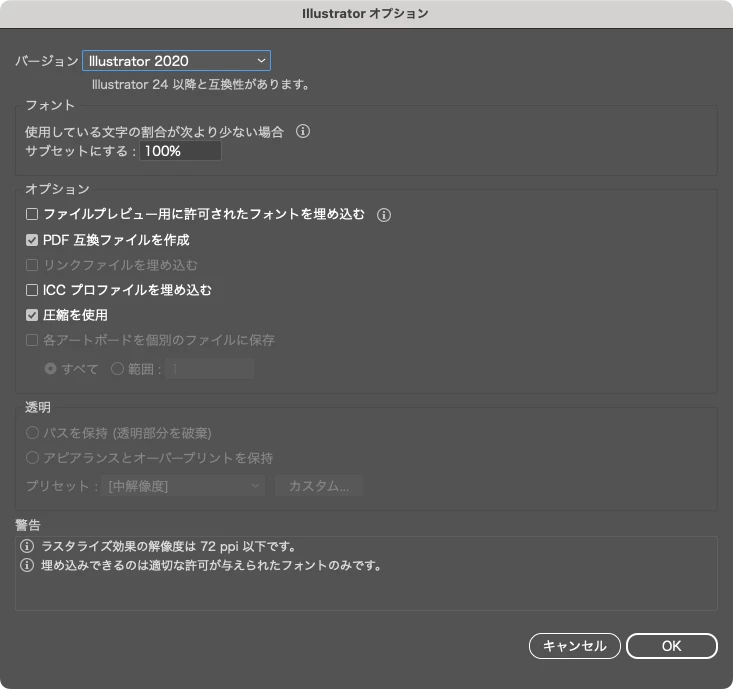Uncheck PDF 互換ファイルを作成 checkbox
The width and height of the screenshot is (733, 689).
tap(32, 240)
